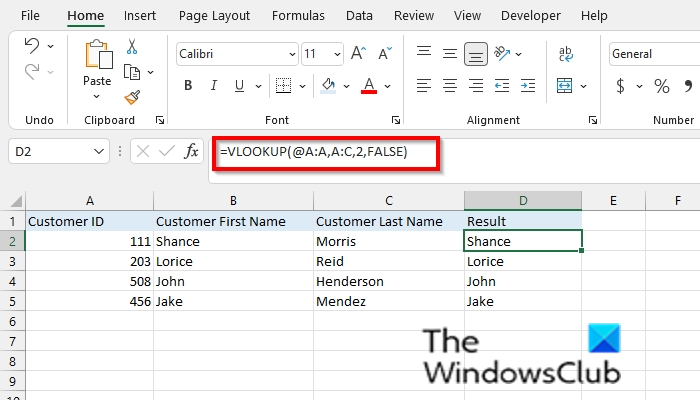Switch to Data tab
The image size is (700, 400).
pos(359,16)
